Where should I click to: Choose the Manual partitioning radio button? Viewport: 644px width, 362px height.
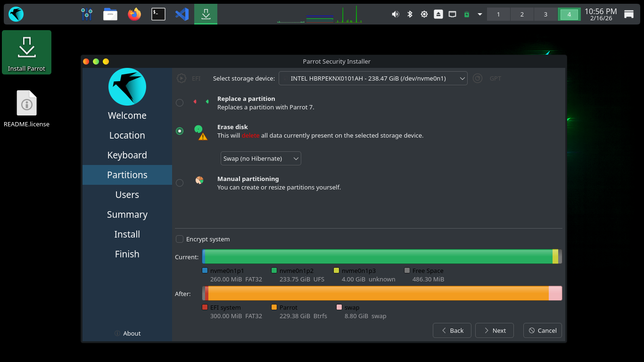click(x=180, y=183)
